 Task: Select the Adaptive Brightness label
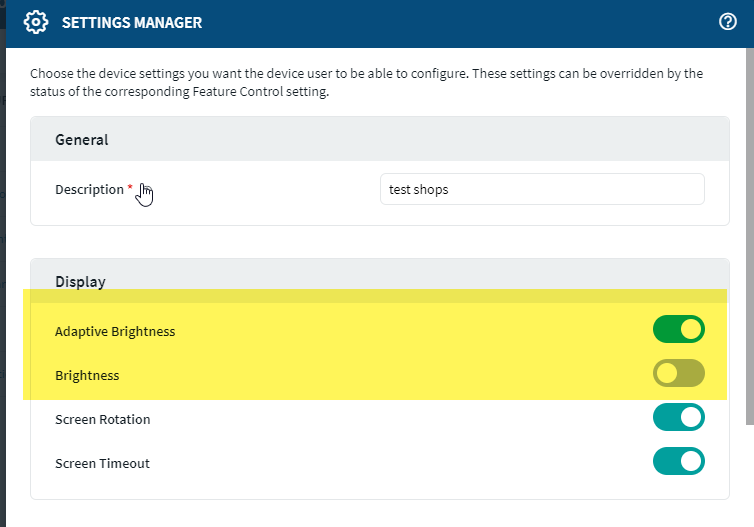click(115, 331)
